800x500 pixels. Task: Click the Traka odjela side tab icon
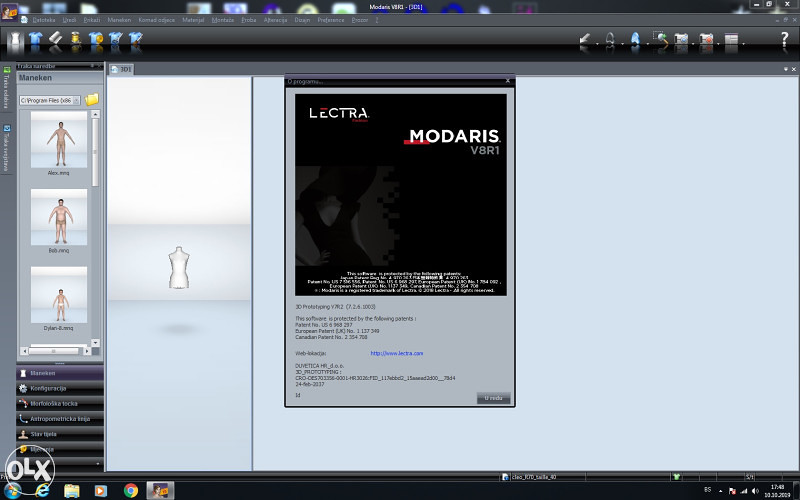click(6, 70)
